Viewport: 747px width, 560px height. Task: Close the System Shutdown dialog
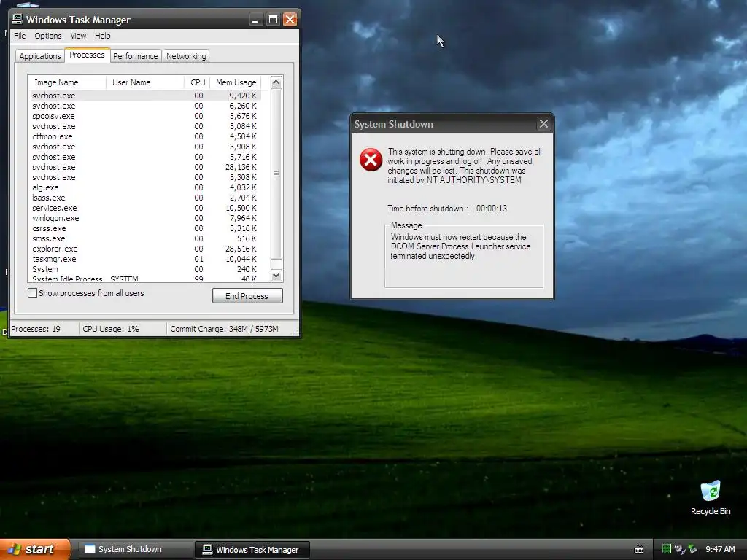click(x=543, y=124)
